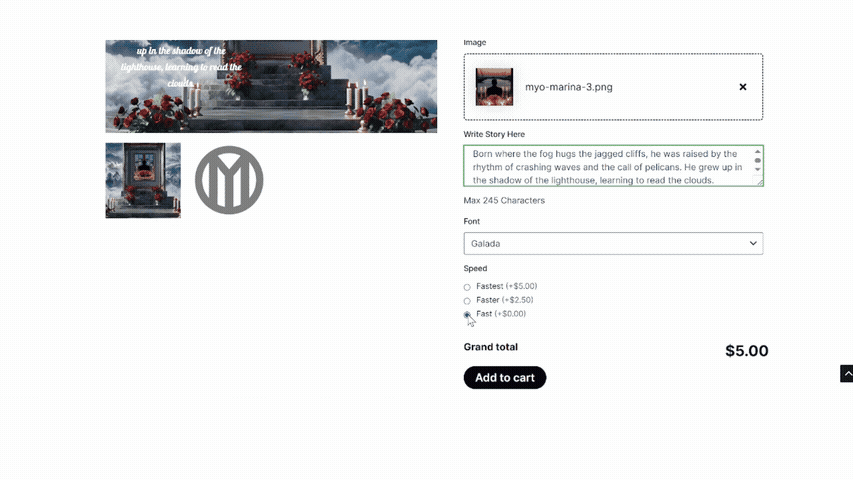
Task: Remove the uploaded myo-marina-3.png file
Action: 743,87
